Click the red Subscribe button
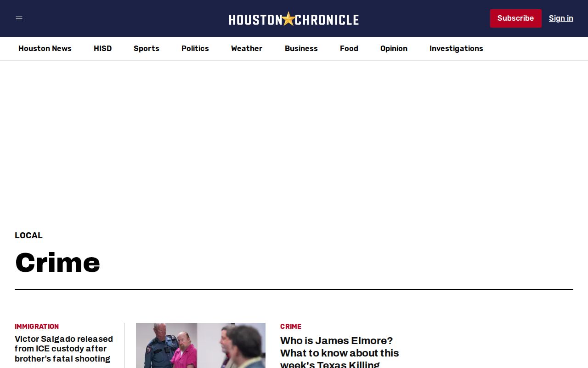This screenshot has width=588, height=368. [x=515, y=18]
